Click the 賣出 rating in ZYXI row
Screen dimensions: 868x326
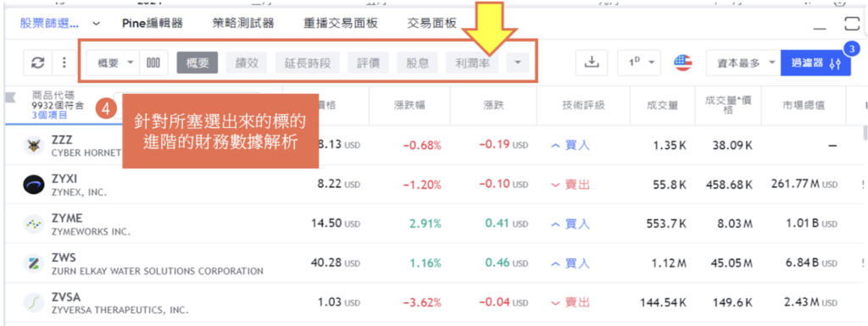(x=570, y=185)
